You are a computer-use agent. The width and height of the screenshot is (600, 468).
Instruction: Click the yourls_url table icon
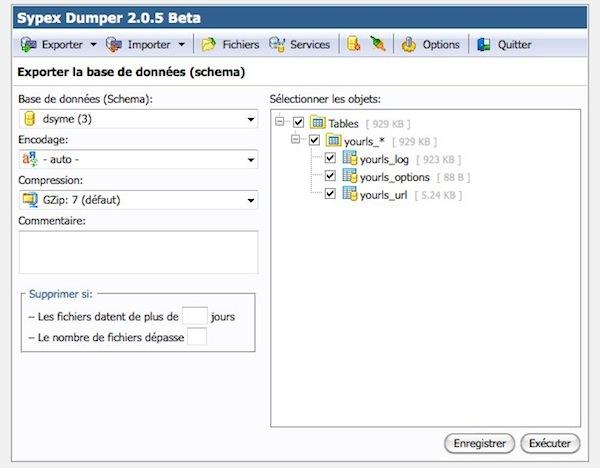click(349, 194)
